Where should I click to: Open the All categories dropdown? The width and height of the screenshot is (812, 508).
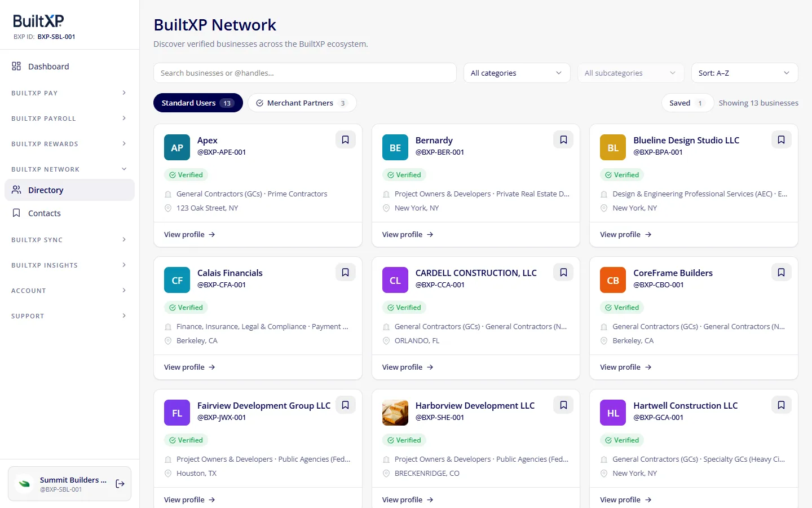[517, 73]
